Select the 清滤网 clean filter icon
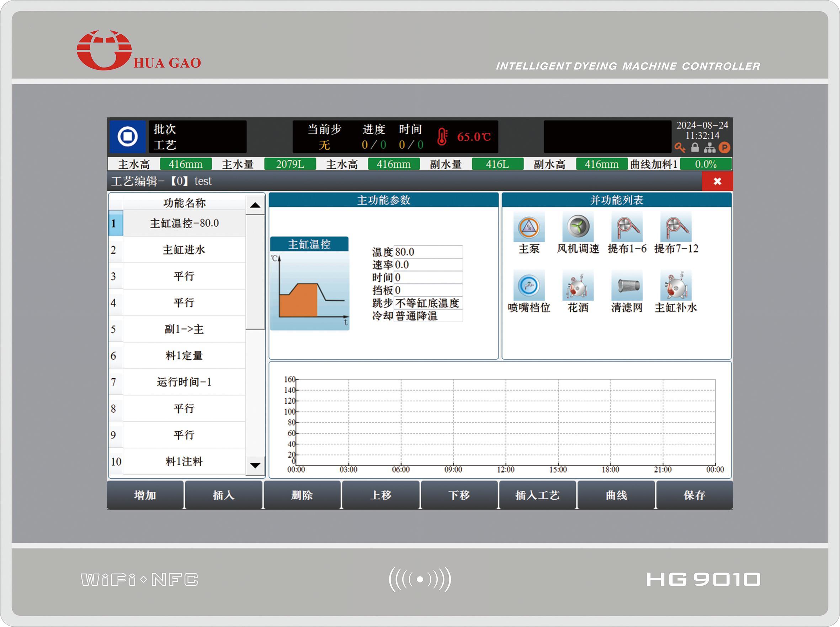840x627 pixels. pyautogui.click(x=627, y=285)
